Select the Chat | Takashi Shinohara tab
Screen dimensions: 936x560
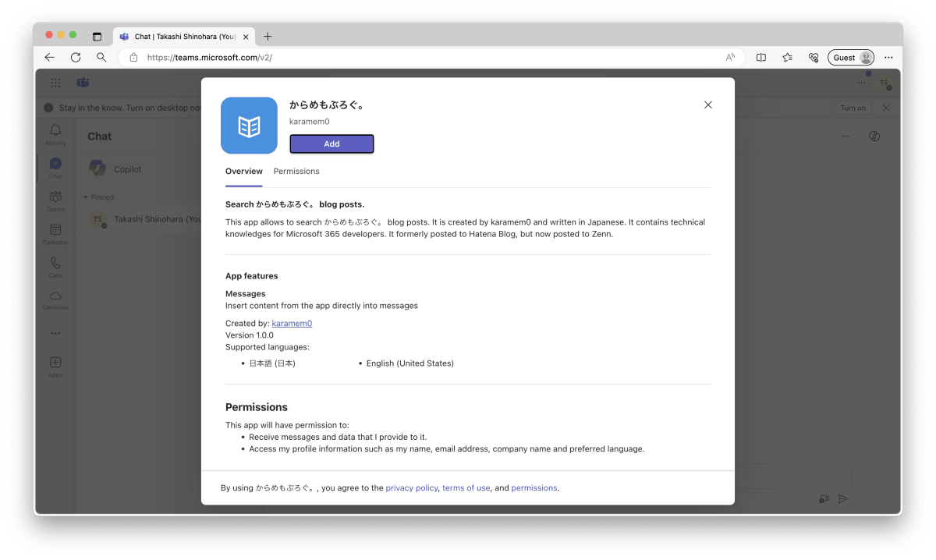click(184, 37)
